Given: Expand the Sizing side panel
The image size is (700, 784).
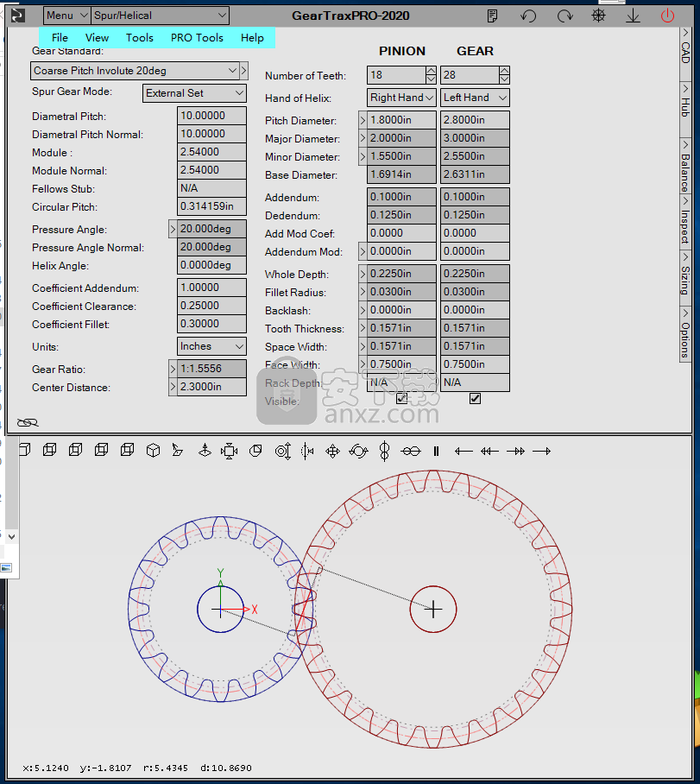Looking at the screenshot, I should point(685,274).
